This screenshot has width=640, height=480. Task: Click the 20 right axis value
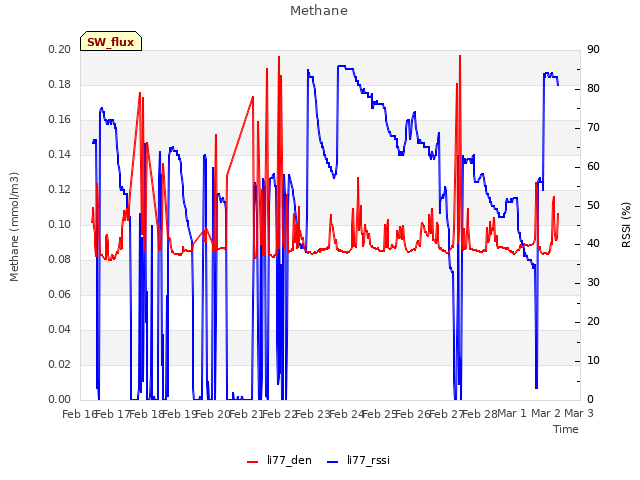pyautogui.click(x=593, y=322)
